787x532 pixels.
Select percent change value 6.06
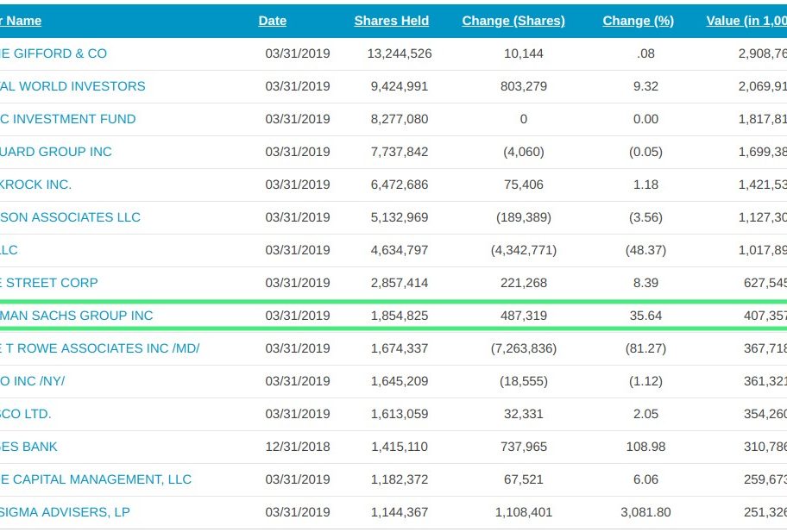(x=645, y=479)
